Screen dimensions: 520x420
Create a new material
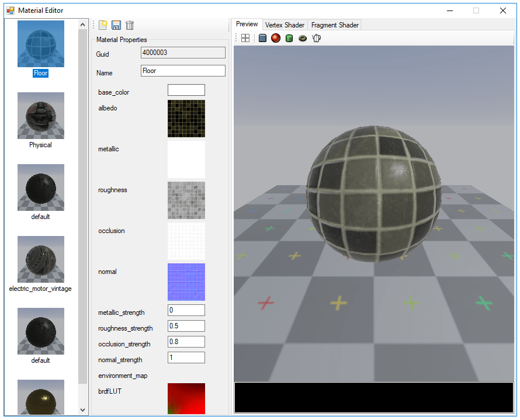pyautogui.click(x=102, y=25)
